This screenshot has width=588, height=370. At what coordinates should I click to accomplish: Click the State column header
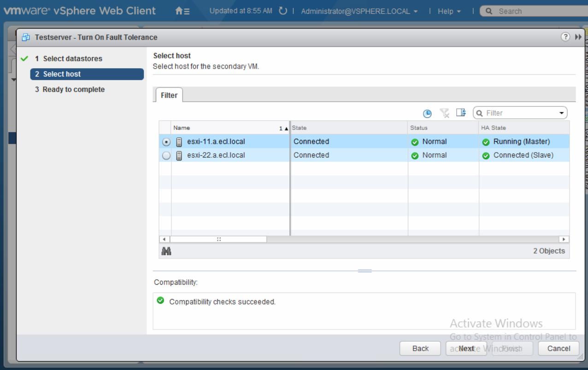349,128
